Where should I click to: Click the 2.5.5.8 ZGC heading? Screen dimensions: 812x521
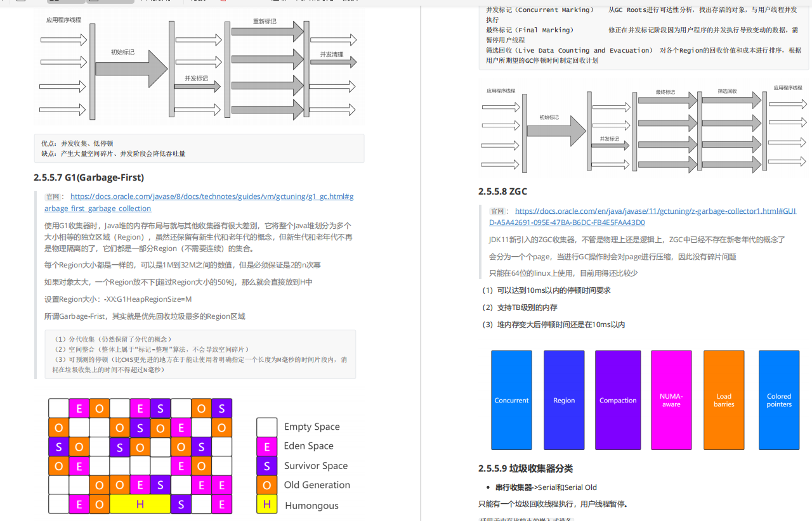pyautogui.click(x=502, y=191)
